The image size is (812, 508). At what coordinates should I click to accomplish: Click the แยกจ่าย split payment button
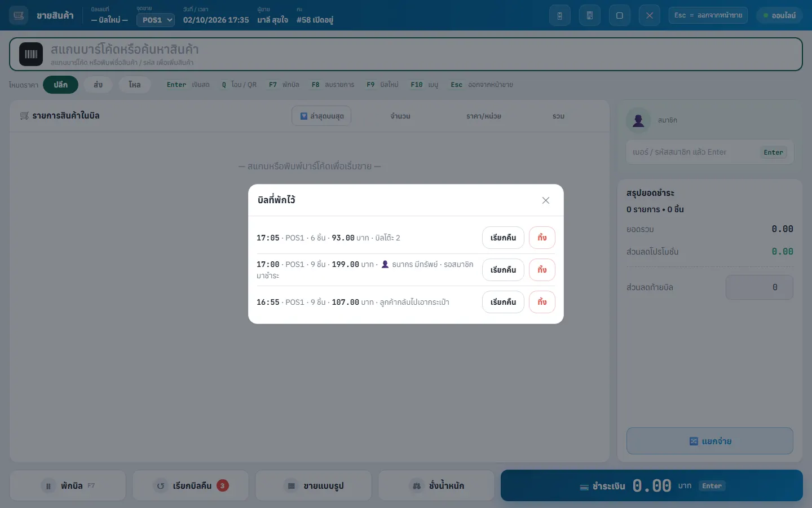tap(710, 441)
